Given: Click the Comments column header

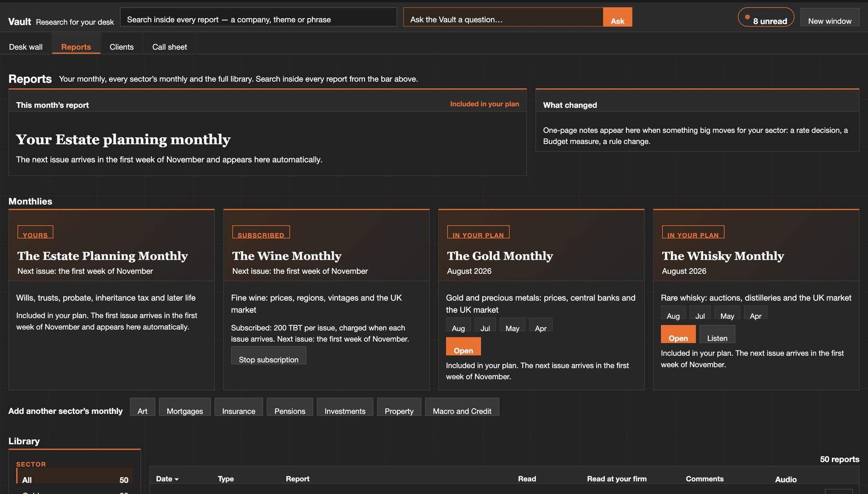Looking at the screenshot, I should coord(705,479).
